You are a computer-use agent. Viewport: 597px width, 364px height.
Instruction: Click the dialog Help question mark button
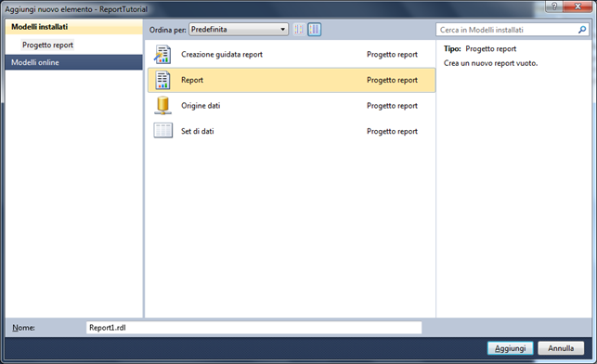pyautogui.click(x=554, y=6)
